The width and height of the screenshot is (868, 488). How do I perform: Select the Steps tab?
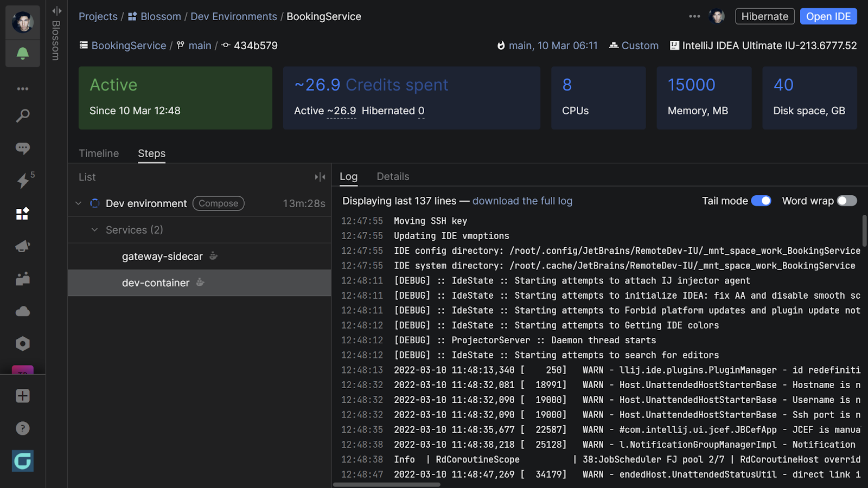click(151, 153)
